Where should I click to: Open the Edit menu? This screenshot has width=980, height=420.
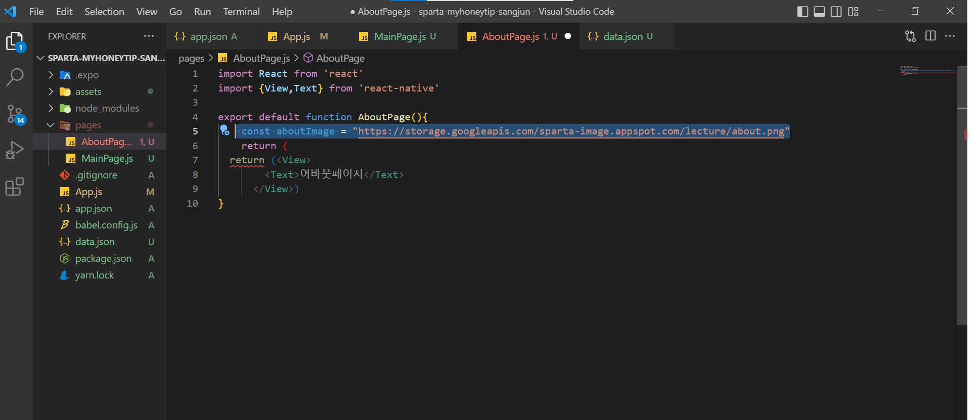click(x=64, y=11)
